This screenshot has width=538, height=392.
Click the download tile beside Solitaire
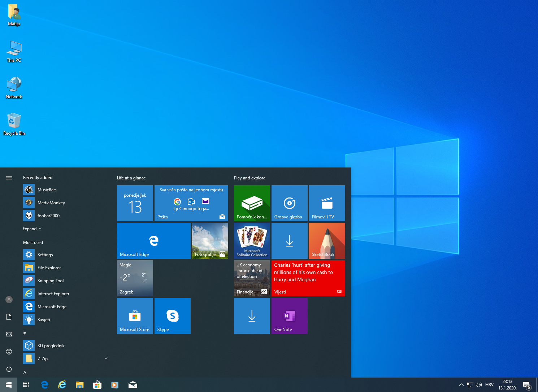pos(290,241)
